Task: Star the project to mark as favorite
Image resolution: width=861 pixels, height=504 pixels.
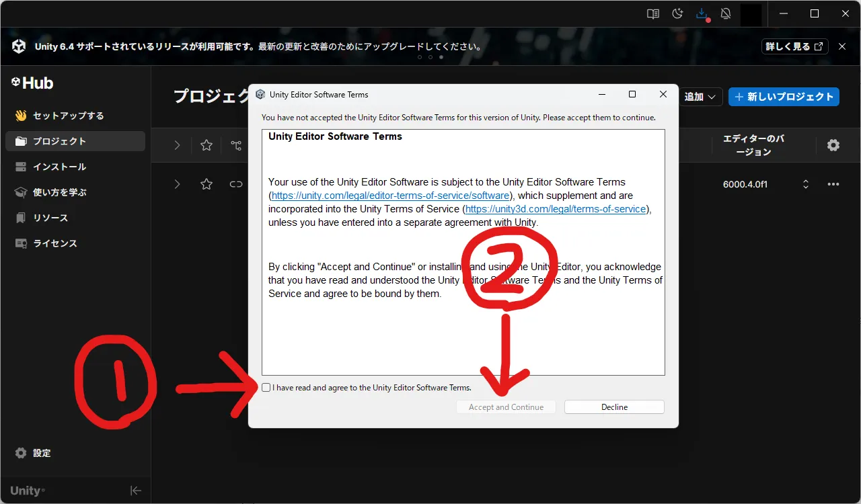Action: coord(206,183)
